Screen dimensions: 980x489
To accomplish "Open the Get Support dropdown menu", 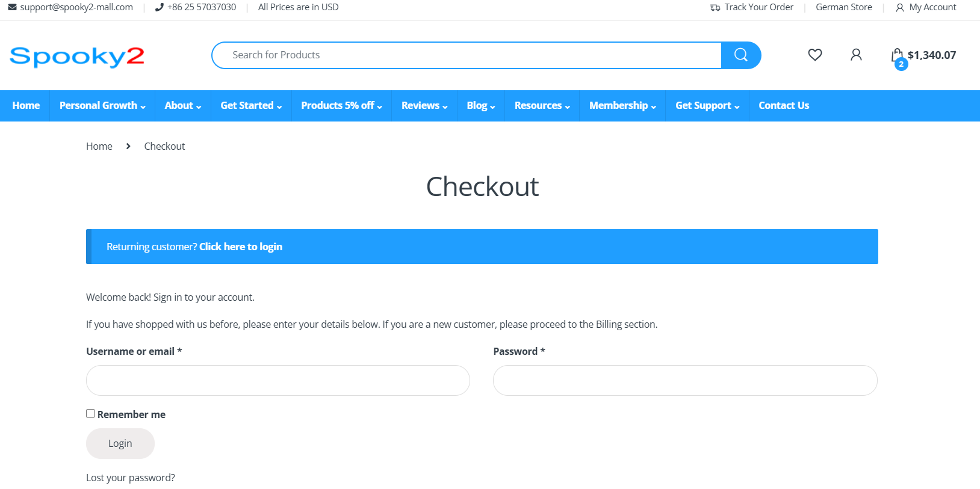I will point(707,106).
